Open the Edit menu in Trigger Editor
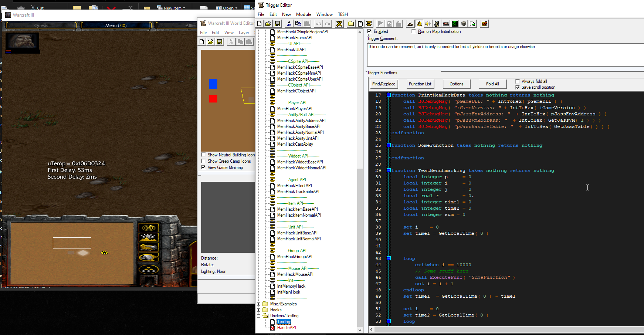 pyautogui.click(x=273, y=14)
